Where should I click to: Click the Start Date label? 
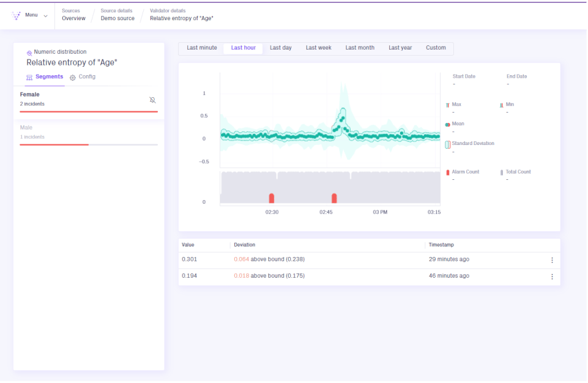pos(464,76)
